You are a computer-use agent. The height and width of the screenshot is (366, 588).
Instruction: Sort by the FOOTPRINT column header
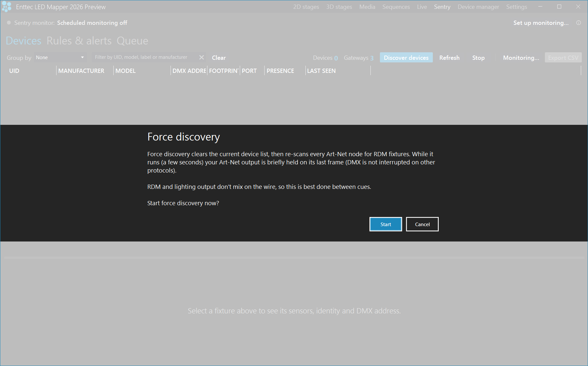[224, 71]
